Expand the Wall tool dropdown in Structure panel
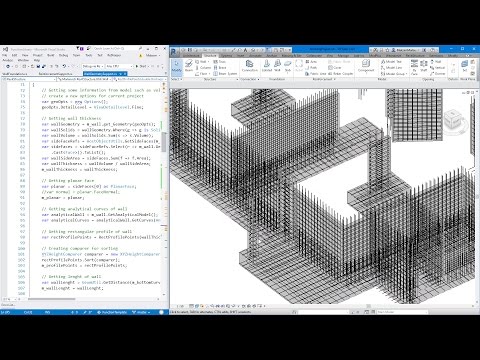 [x=209, y=62]
